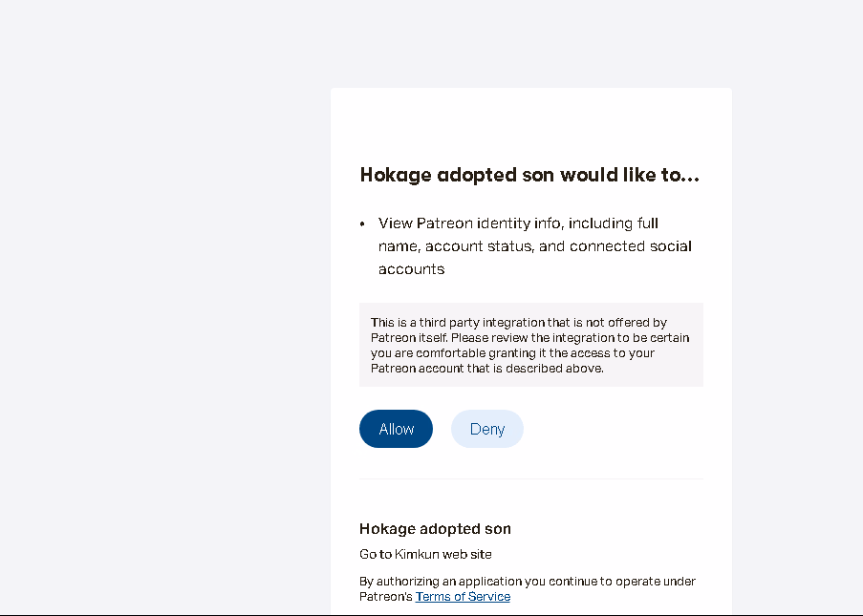Click "Patreon account that is described above" text

pyautogui.click(x=486, y=369)
